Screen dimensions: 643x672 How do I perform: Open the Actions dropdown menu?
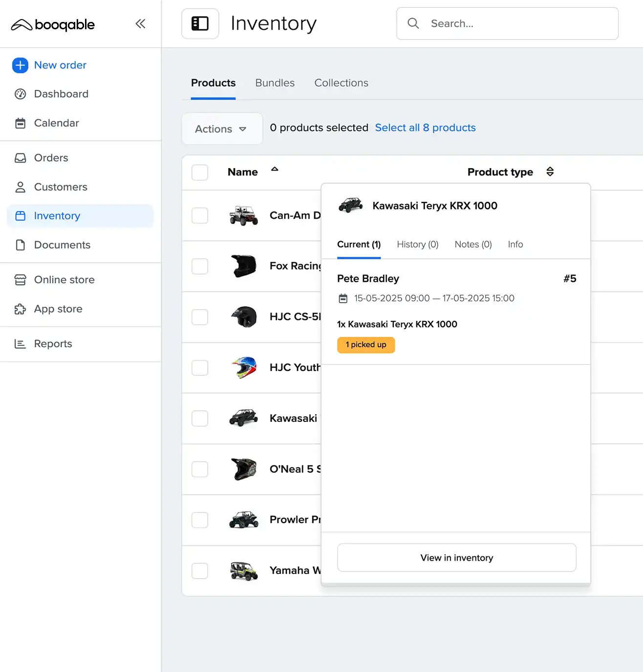(x=221, y=129)
